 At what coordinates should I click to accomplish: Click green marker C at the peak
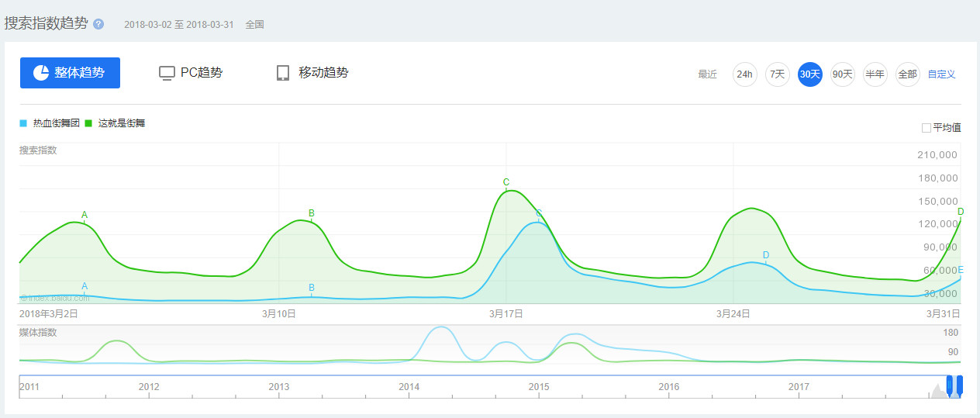click(x=506, y=183)
